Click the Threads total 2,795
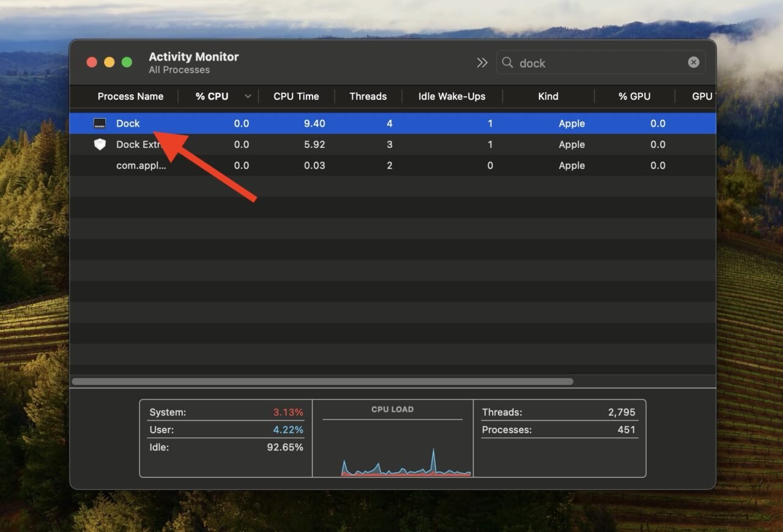Viewport: 783px width, 532px height. [x=622, y=412]
